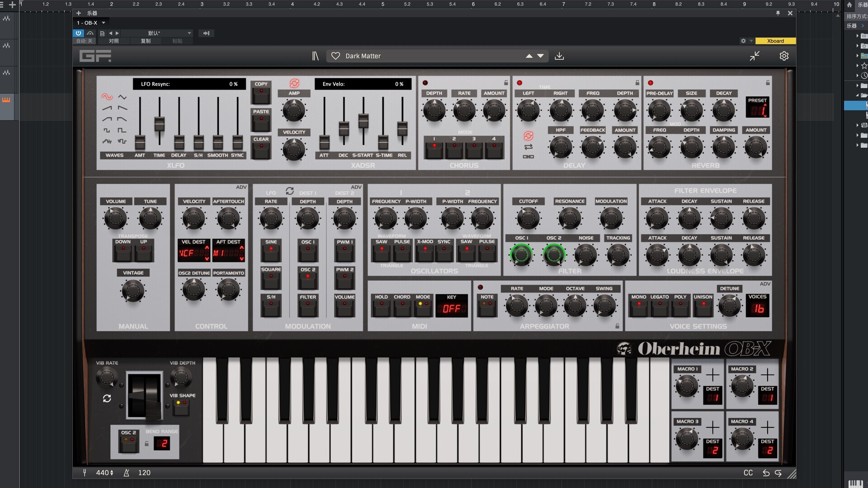The width and height of the screenshot is (868, 488).
Task: Click the LFO sync arrows icon in Modulation
Action: tap(290, 191)
